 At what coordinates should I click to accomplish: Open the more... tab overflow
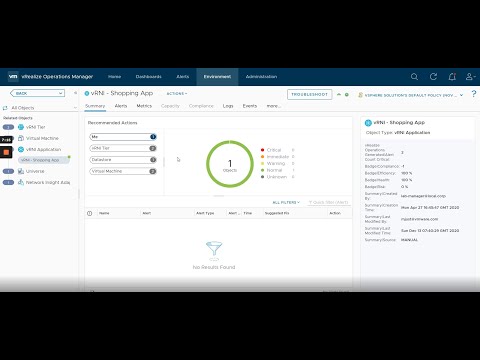point(274,106)
